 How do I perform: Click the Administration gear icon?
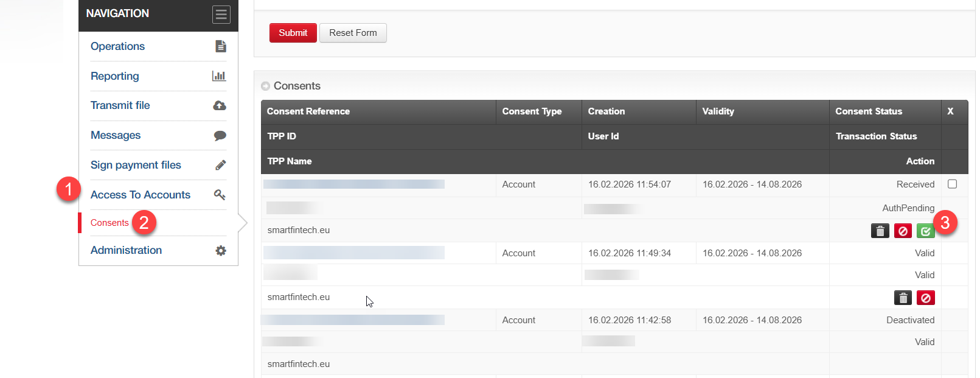[x=221, y=250]
